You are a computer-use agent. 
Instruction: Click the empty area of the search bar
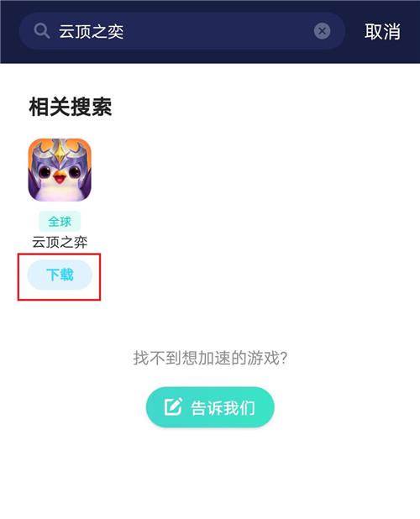point(218,31)
